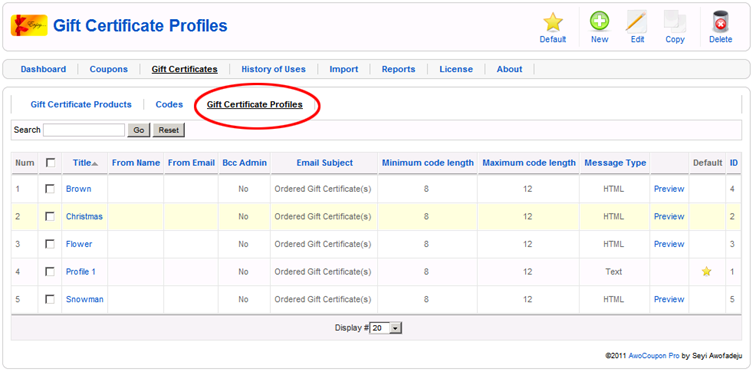Click the Num column header
The height and width of the screenshot is (372, 756).
(x=25, y=163)
